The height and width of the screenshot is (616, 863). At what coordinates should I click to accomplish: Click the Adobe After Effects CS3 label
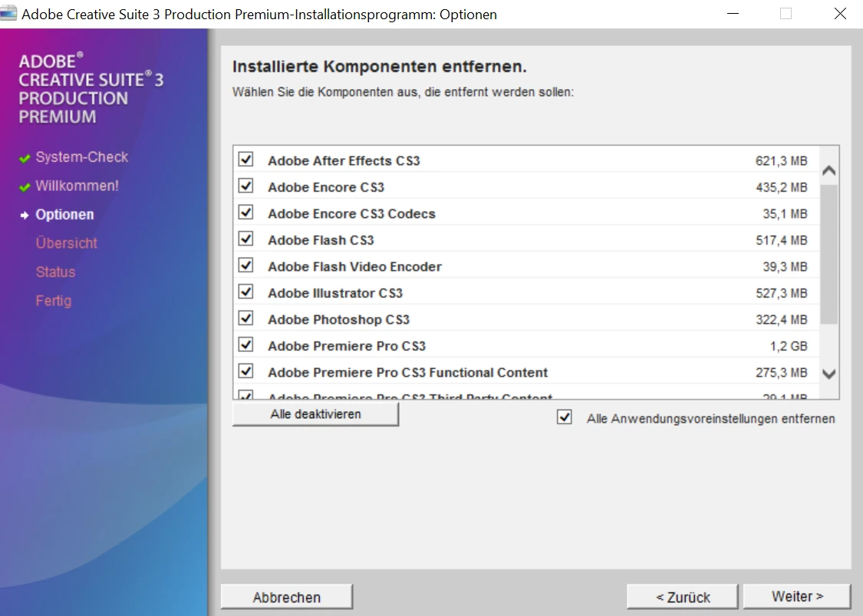[x=344, y=161]
